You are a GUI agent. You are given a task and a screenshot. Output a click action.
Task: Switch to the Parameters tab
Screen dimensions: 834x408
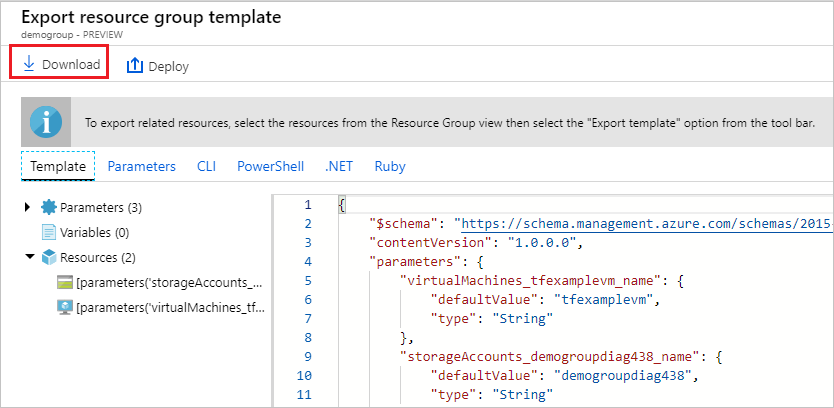141,166
